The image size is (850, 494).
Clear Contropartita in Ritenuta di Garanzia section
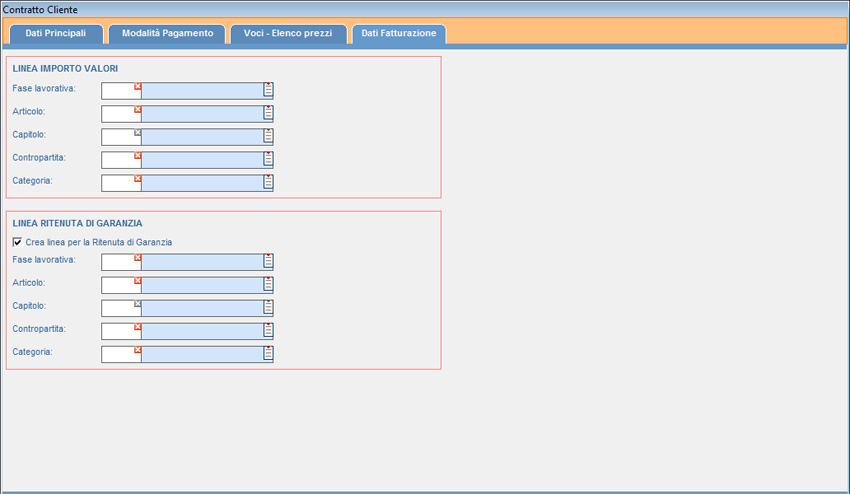click(138, 327)
